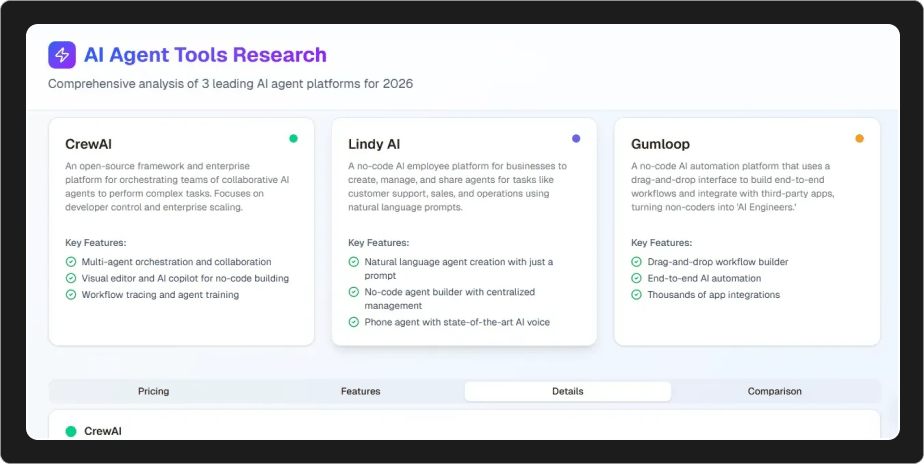Click the purple status dot on Lindy AI card
The width and height of the screenshot is (924, 464).
coord(576,139)
